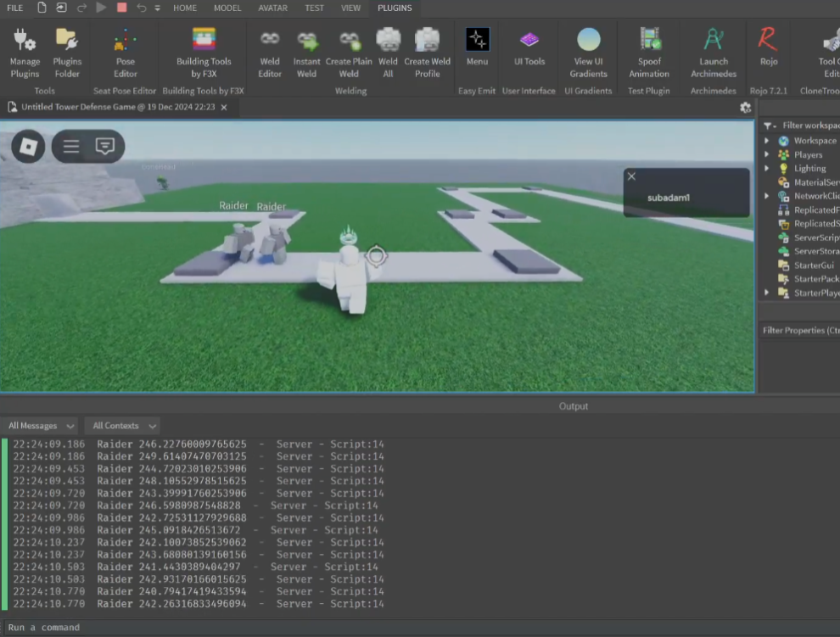Open the Pose Editor plugin
This screenshot has height=637, width=840.
tap(125, 53)
